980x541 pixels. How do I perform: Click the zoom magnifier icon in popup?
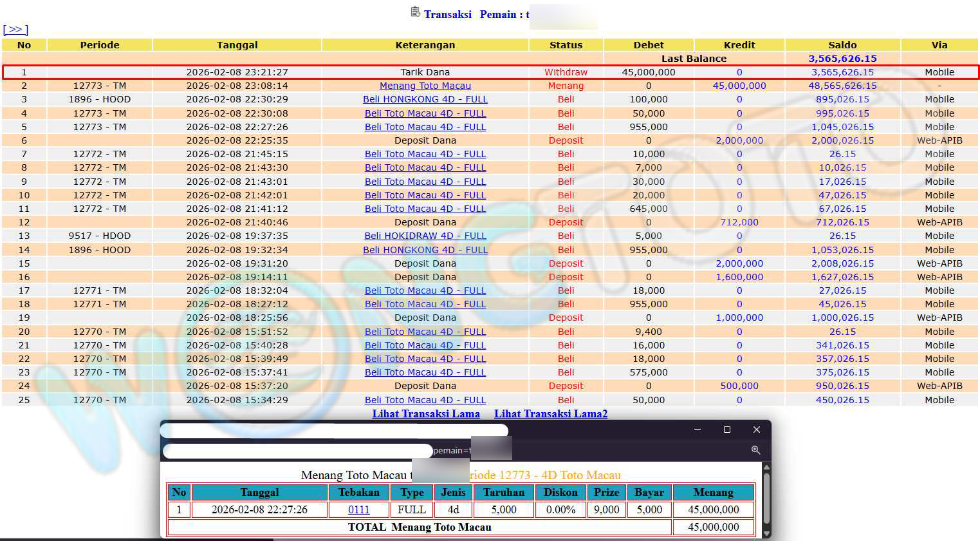coord(755,450)
